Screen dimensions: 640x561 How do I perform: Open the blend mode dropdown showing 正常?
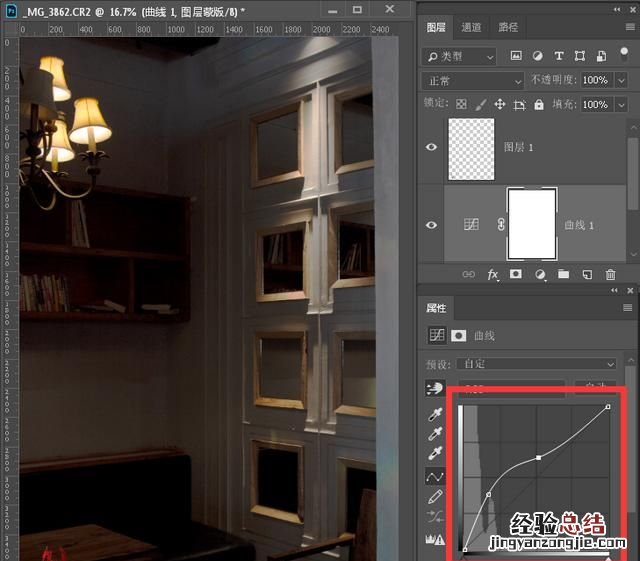pos(474,80)
